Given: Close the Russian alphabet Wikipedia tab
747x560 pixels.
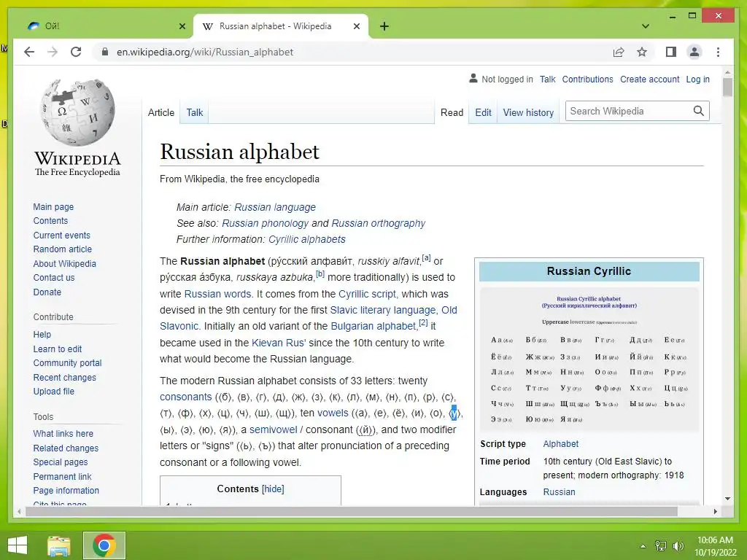Looking at the screenshot, I should [x=356, y=26].
